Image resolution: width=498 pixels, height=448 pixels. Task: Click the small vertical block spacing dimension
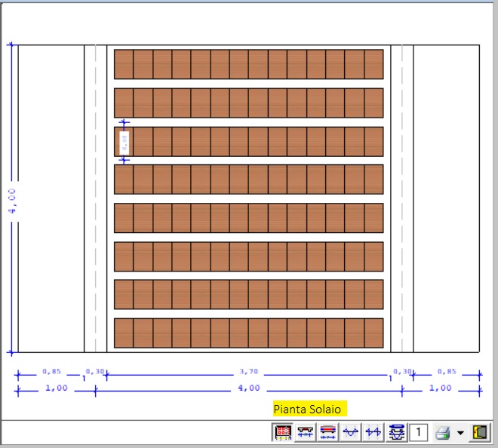tap(124, 143)
